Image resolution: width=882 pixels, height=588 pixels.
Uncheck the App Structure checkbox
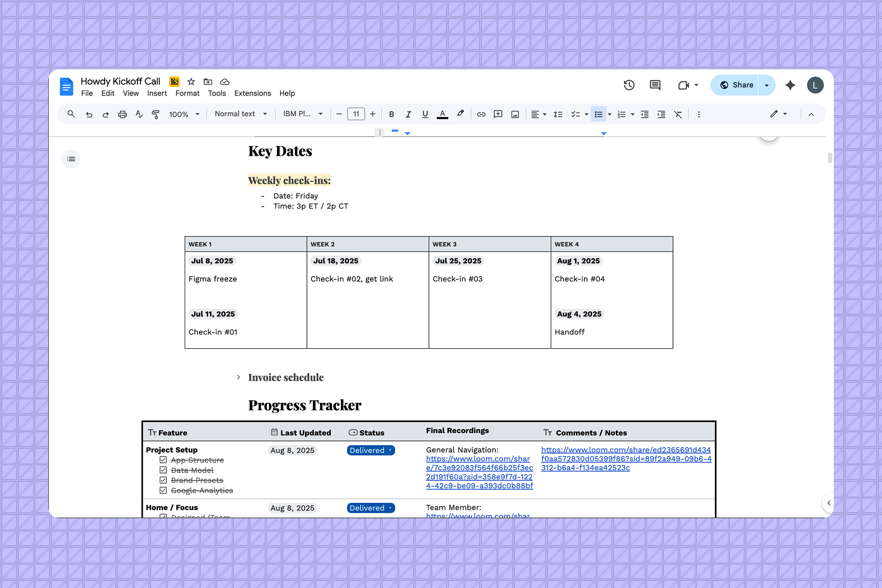point(163,460)
